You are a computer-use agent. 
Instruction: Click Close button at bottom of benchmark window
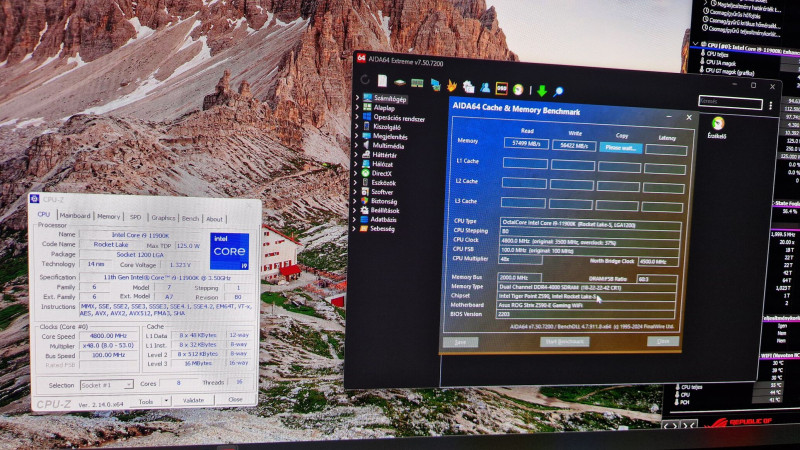pos(663,341)
